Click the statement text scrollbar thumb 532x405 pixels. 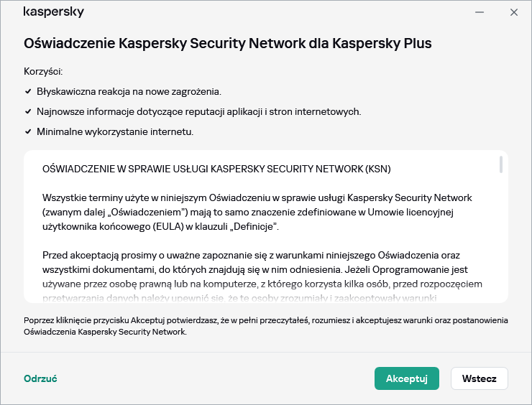point(500,164)
